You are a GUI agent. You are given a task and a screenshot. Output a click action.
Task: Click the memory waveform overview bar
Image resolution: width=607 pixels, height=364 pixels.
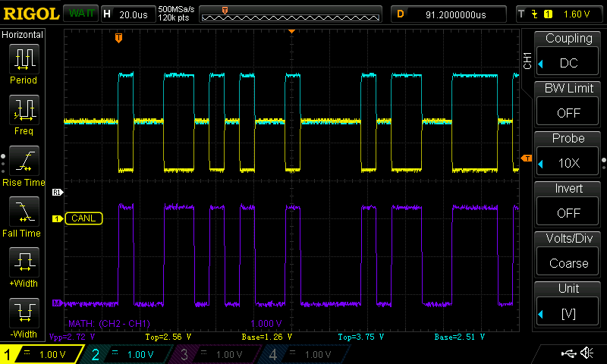pos(291,14)
